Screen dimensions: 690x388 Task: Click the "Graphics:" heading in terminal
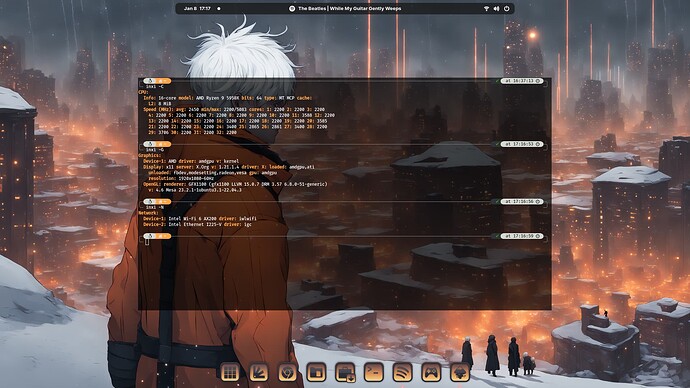(150, 155)
